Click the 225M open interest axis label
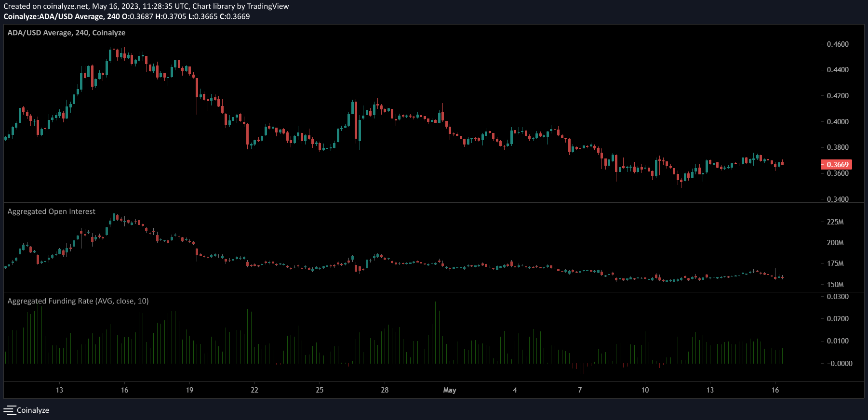868x420 pixels. click(x=835, y=222)
